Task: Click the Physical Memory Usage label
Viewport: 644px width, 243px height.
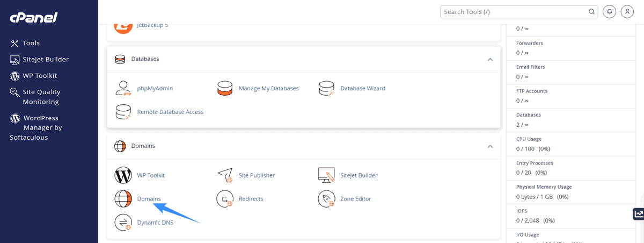Action: tap(544, 187)
